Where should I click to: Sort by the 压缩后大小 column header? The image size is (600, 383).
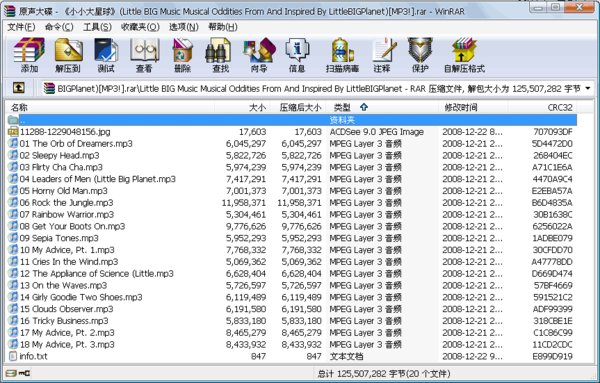298,108
